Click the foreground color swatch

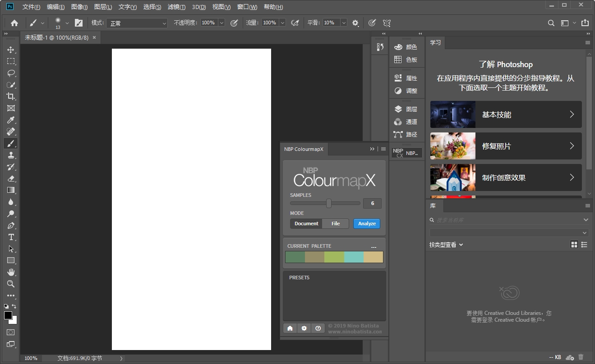coord(8,315)
